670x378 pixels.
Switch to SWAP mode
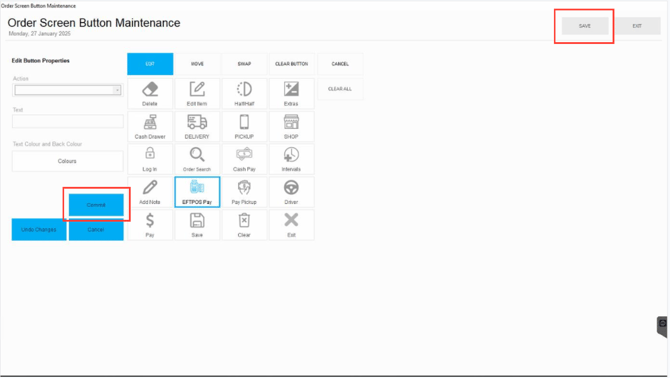click(244, 64)
